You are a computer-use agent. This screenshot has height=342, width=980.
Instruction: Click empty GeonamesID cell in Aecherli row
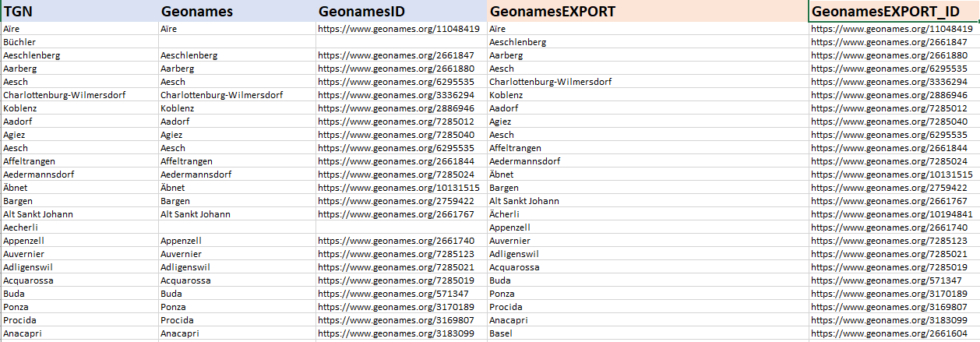pos(400,227)
